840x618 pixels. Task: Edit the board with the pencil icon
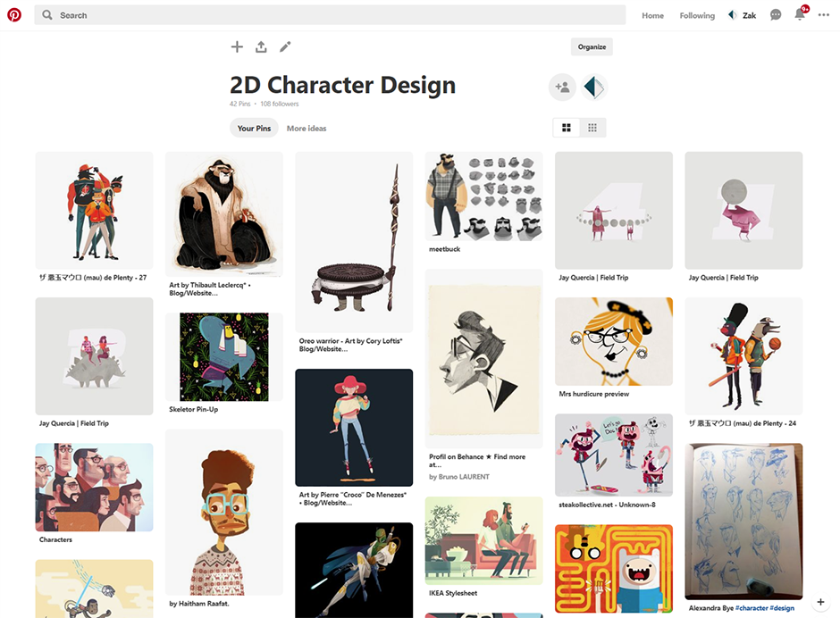pos(285,46)
